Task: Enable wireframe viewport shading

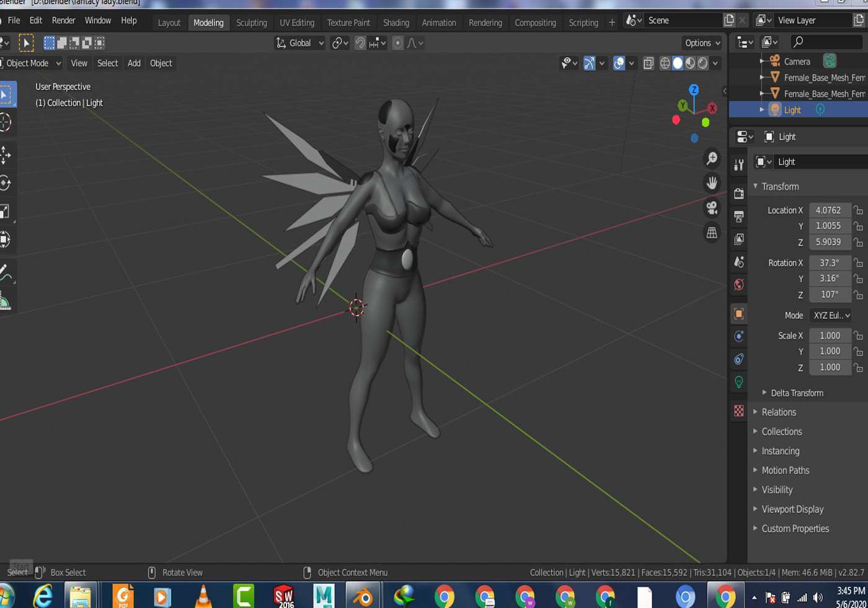Action: coord(665,63)
